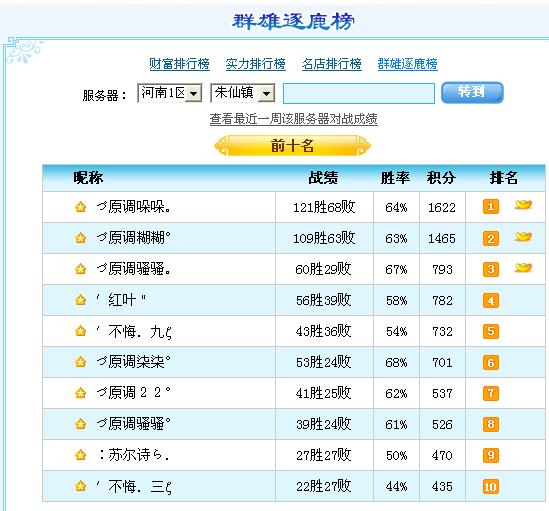This screenshot has width=549, height=511.
Task: Click the orange rank 7 badge
Action: (x=491, y=393)
